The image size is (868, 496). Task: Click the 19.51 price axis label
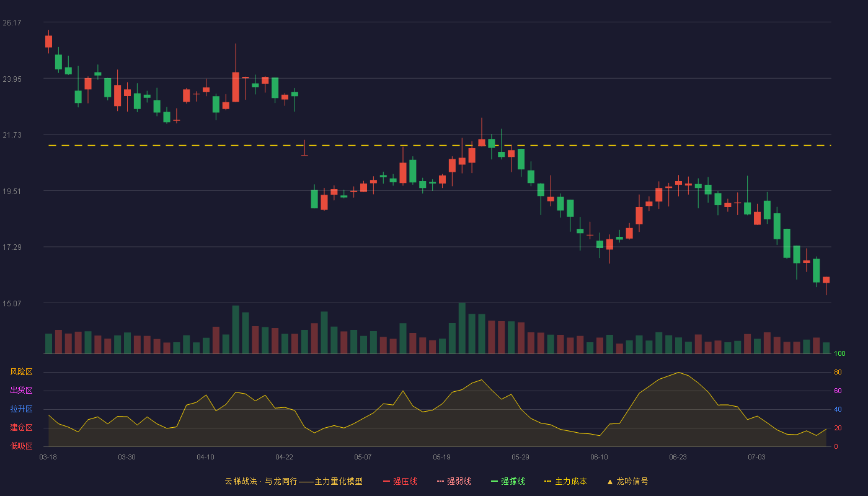coord(12,192)
